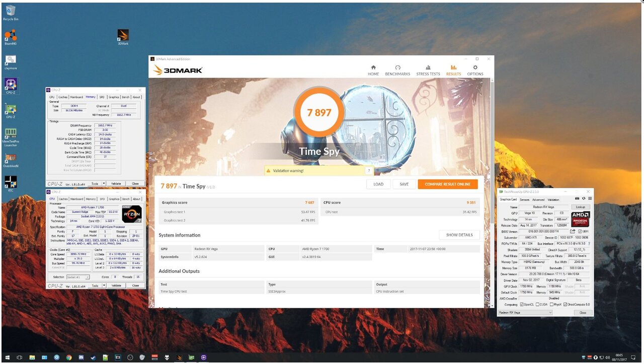Toggle the DirectCompute 5.0 checkbox in GPU-Z
644x364 pixels.
566,305
